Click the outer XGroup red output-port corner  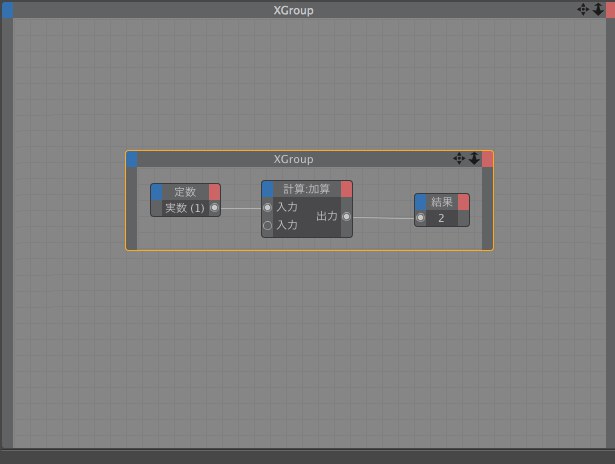pos(610,10)
